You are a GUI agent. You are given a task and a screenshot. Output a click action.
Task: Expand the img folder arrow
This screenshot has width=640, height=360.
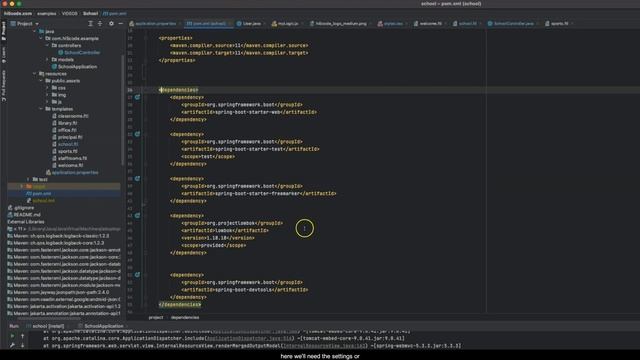point(47,95)
